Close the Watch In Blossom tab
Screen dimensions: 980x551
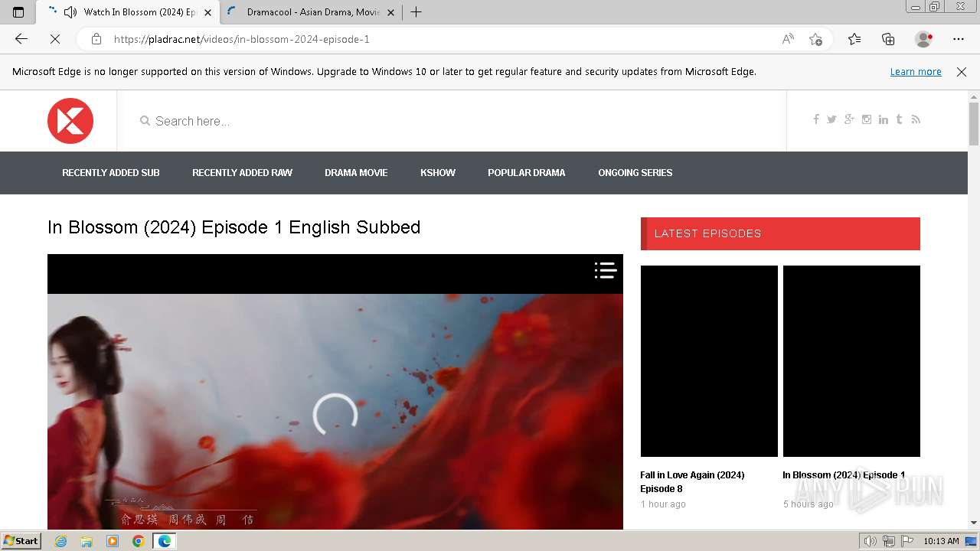pos(207,12)
